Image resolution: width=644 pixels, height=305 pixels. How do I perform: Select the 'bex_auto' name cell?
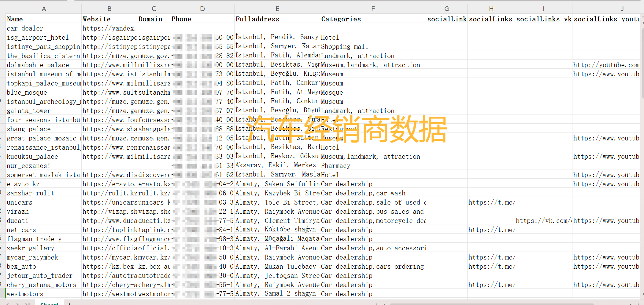pos(44,266)
